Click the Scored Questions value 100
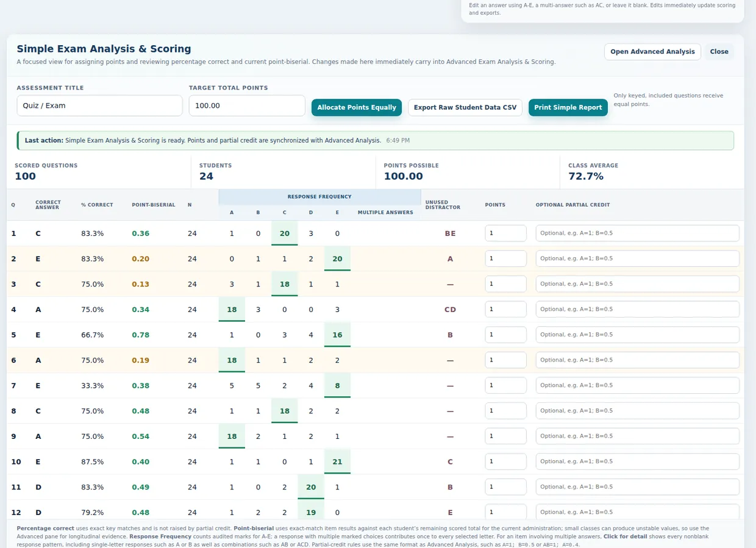 25,176
